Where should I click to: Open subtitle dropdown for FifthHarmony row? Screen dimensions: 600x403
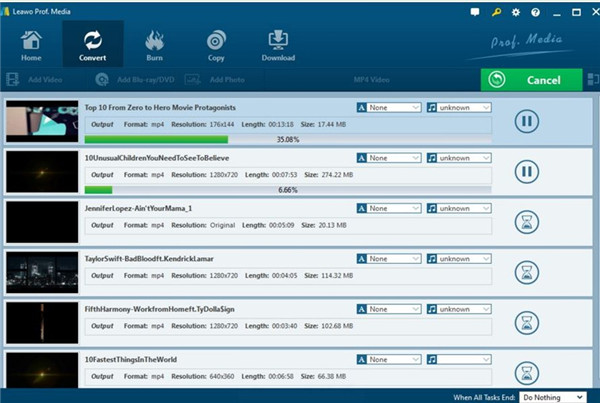coord(394,309)
